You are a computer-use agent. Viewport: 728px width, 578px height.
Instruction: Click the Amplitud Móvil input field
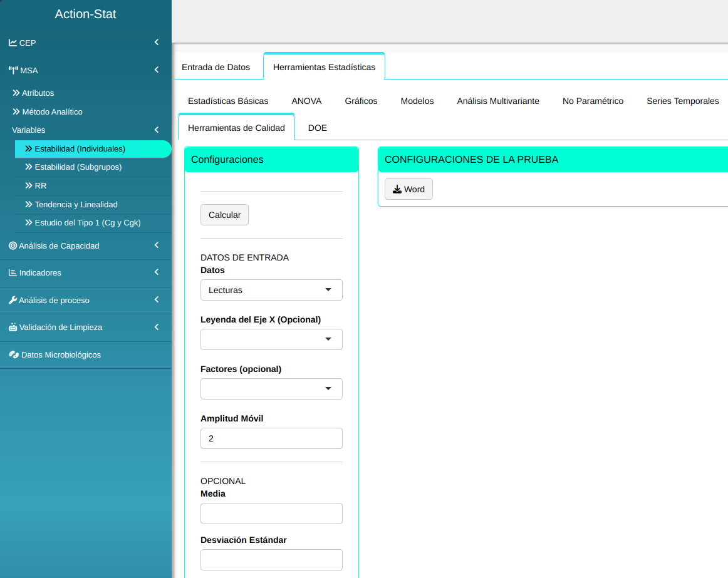click(x=271, y=438)
